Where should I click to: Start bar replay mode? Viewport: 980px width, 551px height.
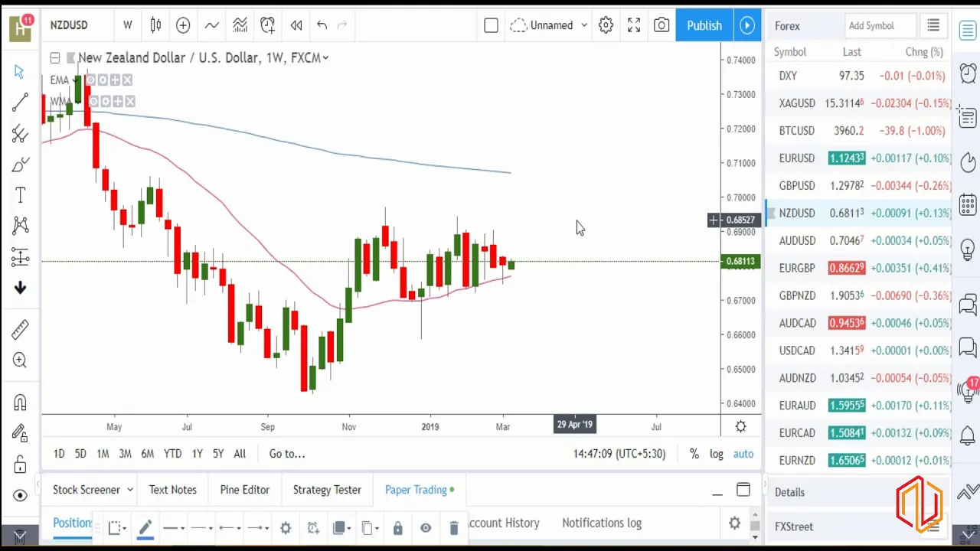(296, 25)
